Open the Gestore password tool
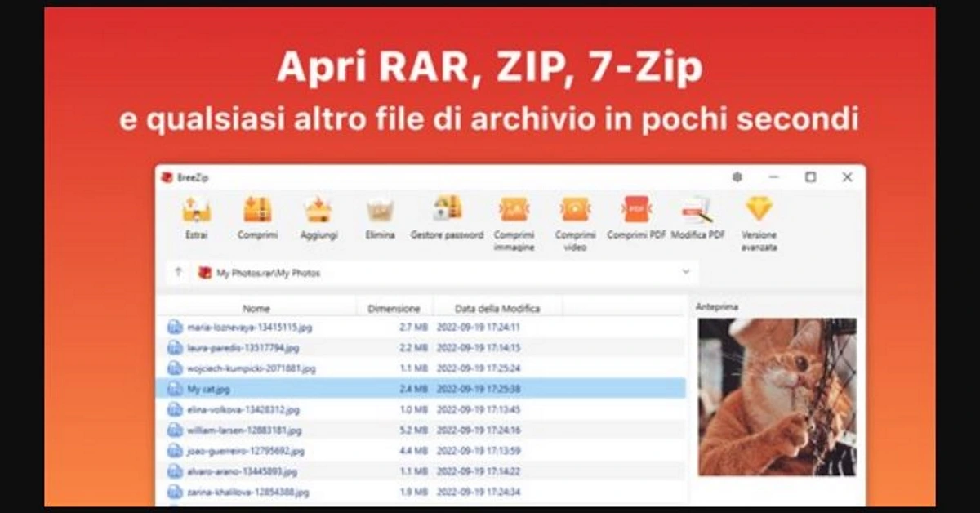The image size is (980, 513). [x=447, y=210]
